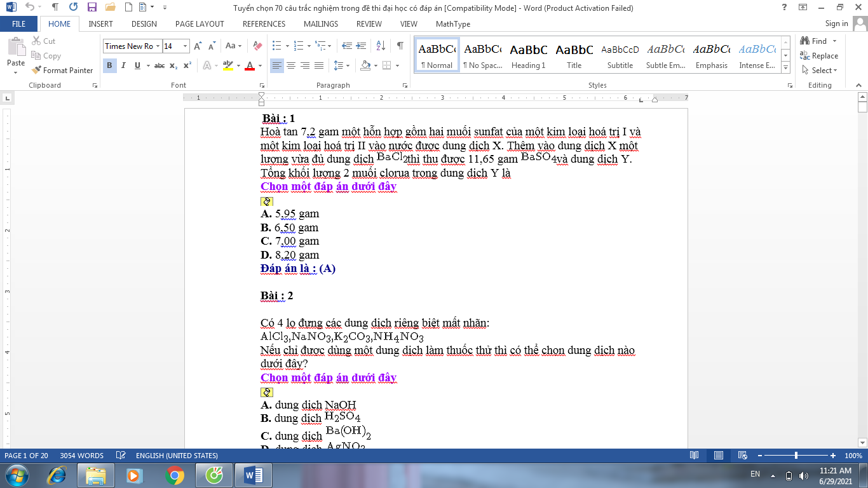Click Sign in link

836,24
